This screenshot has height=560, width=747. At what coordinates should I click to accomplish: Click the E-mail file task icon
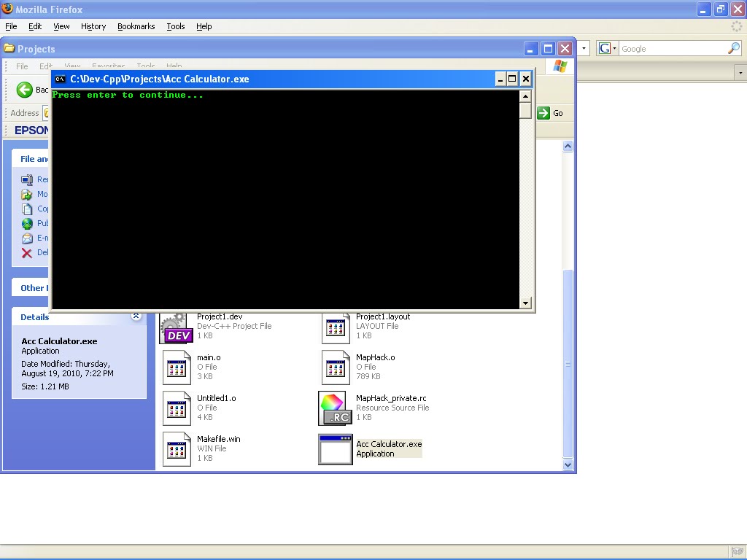(x=27, y=238)
